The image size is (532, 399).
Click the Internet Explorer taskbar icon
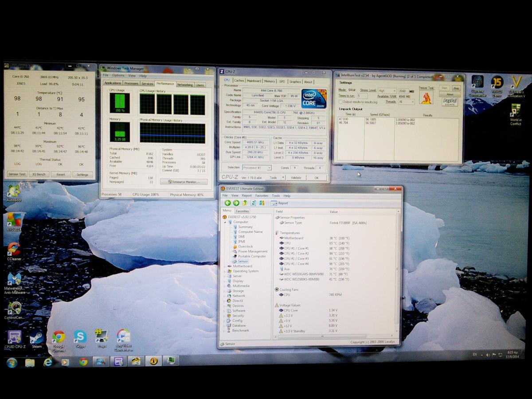[x=47, y=362]
